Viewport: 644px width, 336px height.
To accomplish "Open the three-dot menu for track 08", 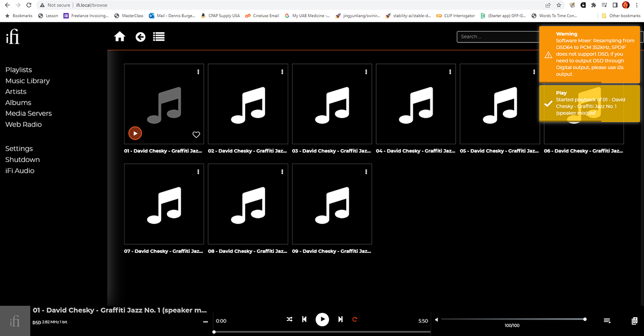I will (282, 172).
